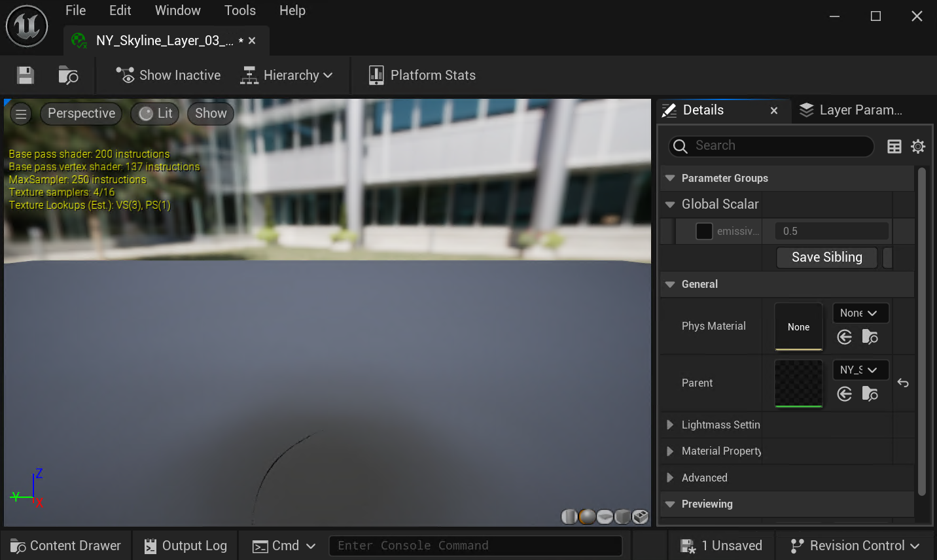Browse to Phys Material asset in Content Browser
Screen dimensions: 937x560
[870, 337]
